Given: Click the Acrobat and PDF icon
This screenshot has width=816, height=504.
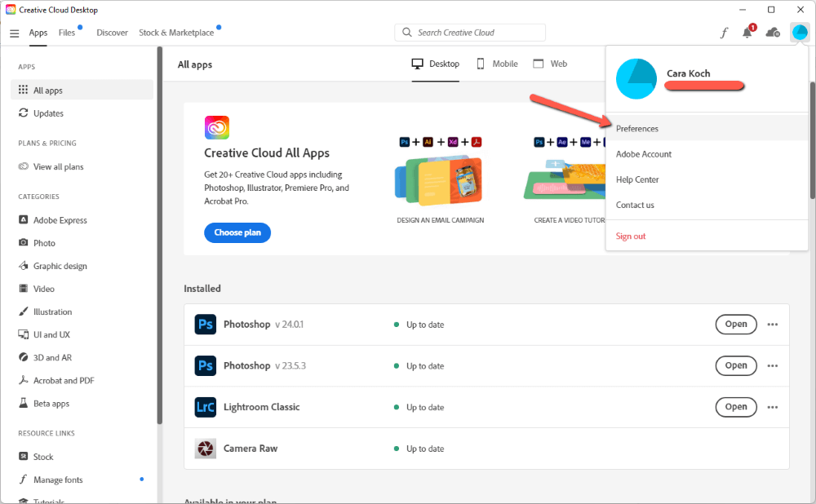Looking at the screenshot, I should click(24, 380).
